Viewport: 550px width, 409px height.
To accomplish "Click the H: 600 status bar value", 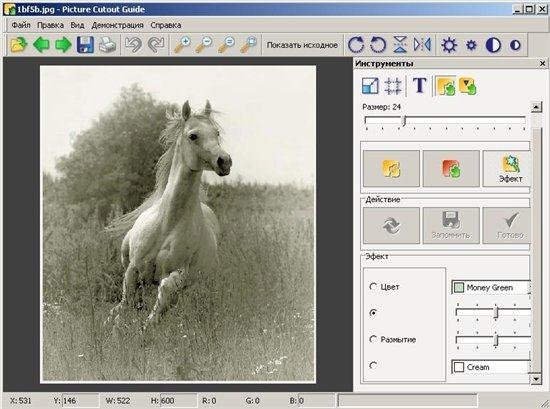I will [x=163, y=401].
